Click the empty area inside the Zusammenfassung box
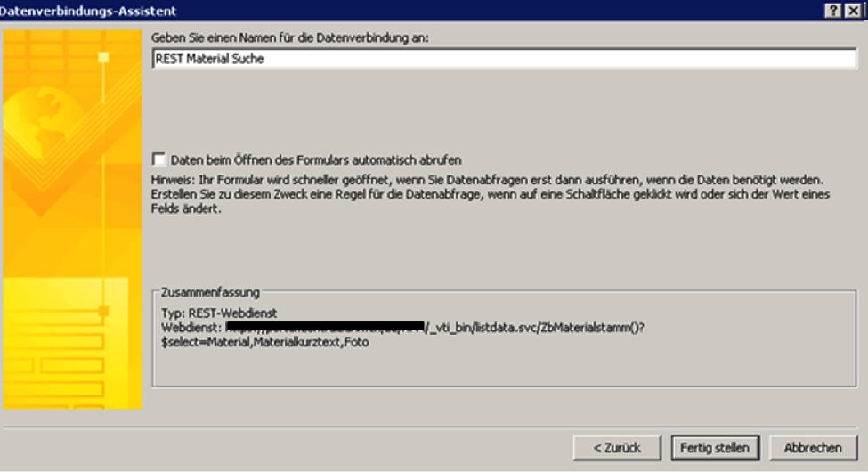 coord(504,367)
